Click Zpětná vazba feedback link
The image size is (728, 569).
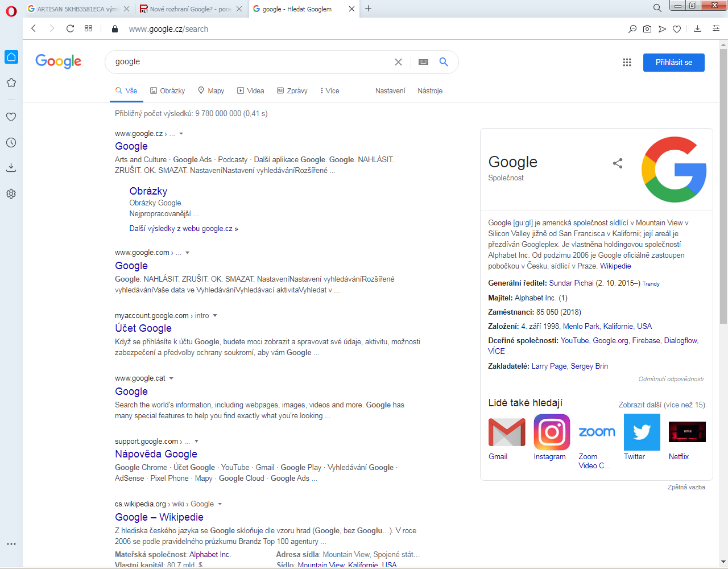click(x=686, y=488)
